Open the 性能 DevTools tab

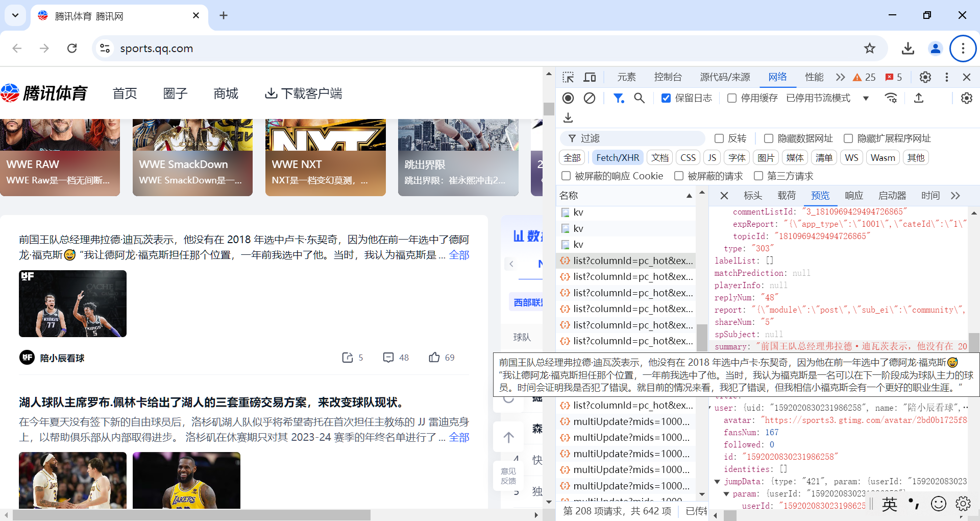coord(815,77)
